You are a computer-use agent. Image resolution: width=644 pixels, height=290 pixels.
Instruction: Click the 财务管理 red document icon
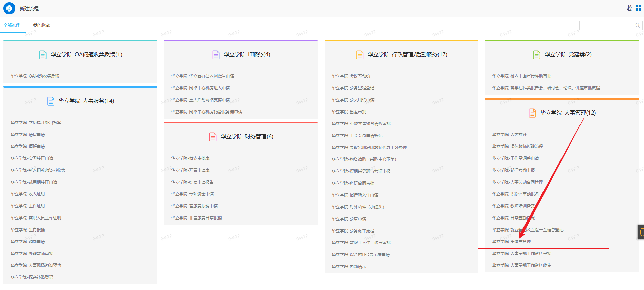pyautogui.click(x=213, y=137)
